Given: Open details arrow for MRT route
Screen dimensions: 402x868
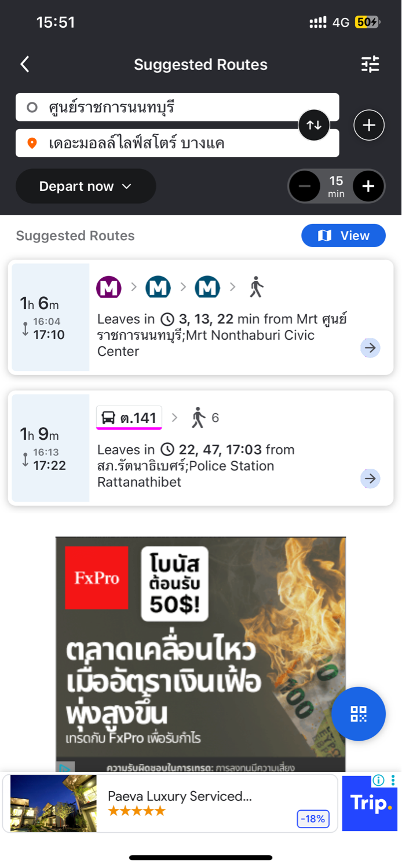Looking at the screenshot, I should click(x=370, y=348).
